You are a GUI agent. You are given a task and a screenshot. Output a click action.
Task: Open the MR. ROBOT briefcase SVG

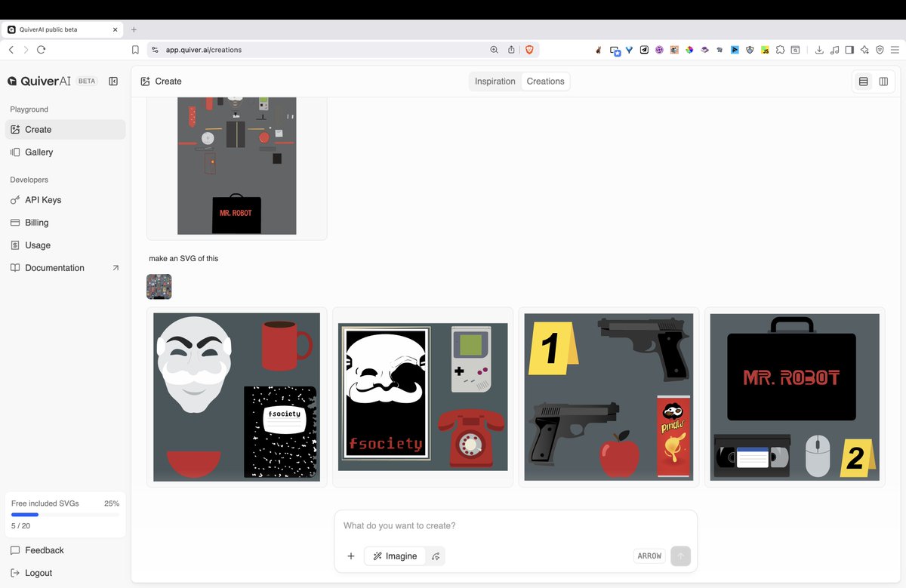tap(794, 397)
